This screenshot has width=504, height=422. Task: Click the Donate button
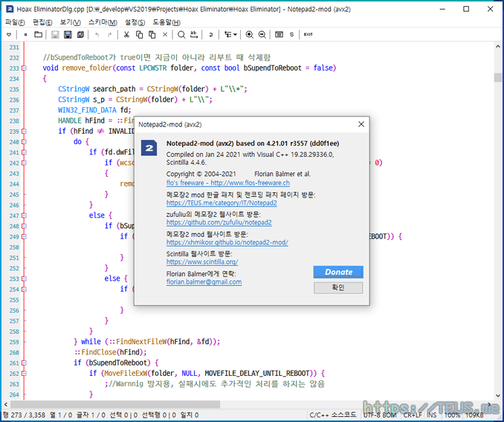click(338, 272)
